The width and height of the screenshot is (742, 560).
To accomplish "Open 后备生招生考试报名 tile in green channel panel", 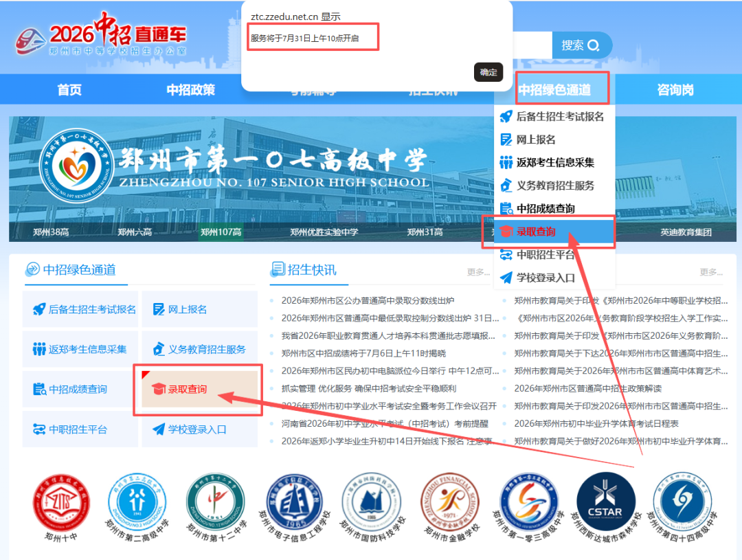I will pyautogui.click(x=80, y=309).
